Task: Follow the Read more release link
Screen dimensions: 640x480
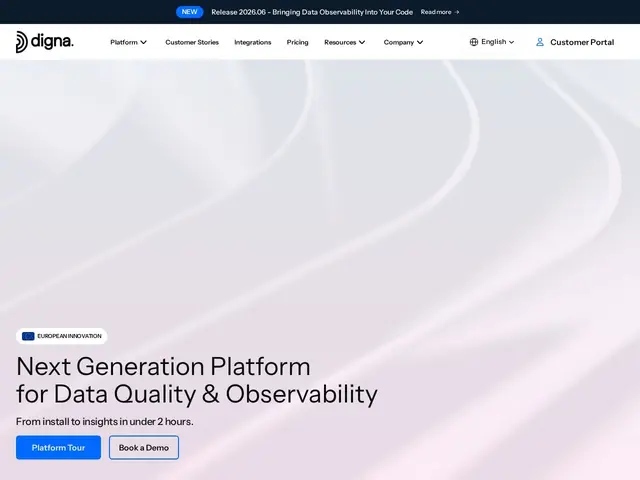Action: point(440,12)
